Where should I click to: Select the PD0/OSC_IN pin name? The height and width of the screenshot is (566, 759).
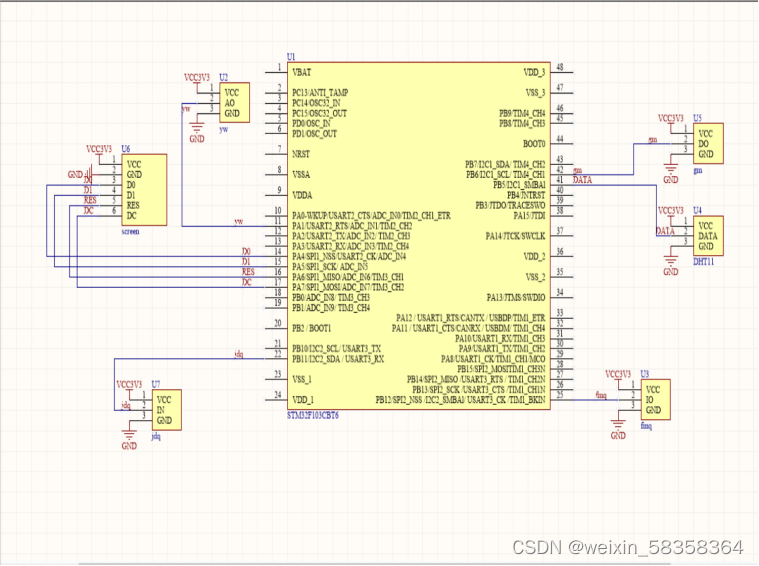click(x=311, y=124)
